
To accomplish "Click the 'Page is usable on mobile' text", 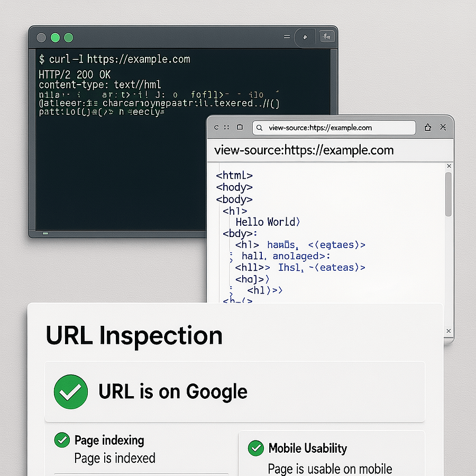I will [330, 469].
